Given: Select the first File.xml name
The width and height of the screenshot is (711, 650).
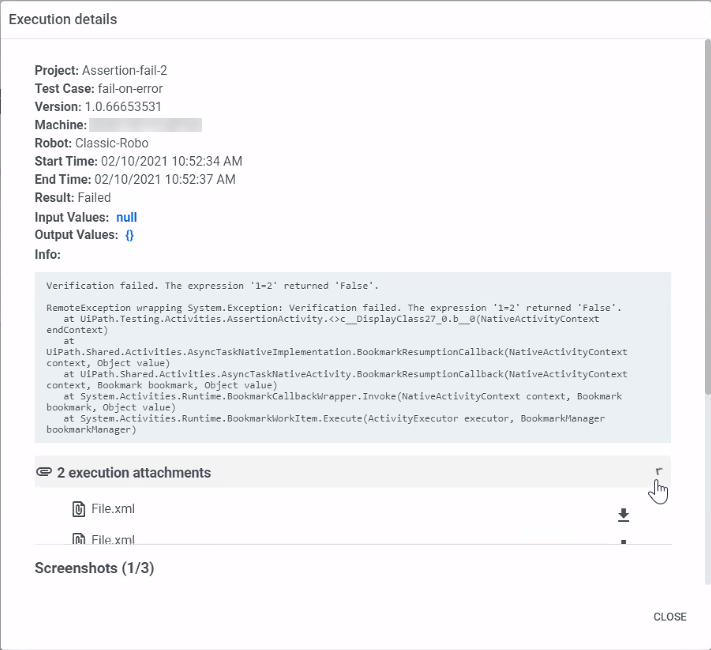Looking at the screenshot, I should pyautogui.click(x=112, y=509).
